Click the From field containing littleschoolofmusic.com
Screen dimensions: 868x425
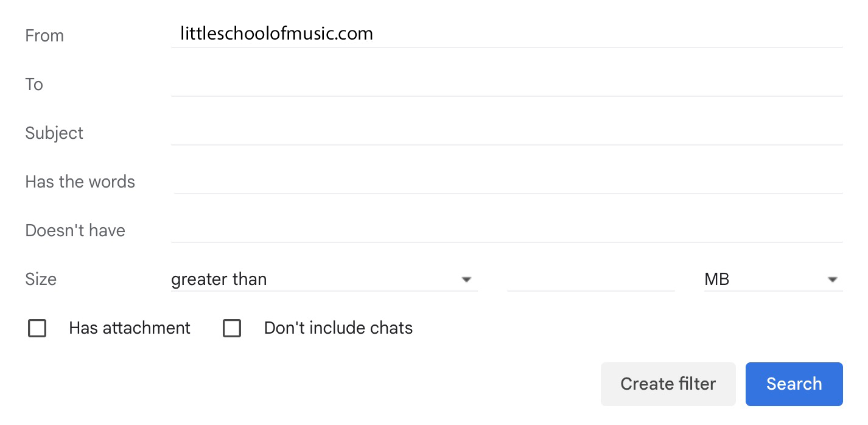pos(505,33)
